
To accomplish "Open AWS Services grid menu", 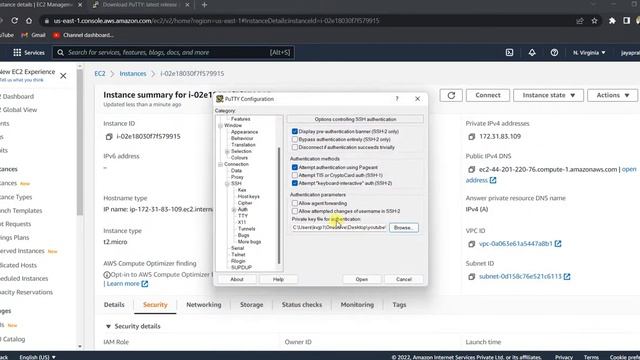I will click(29, 52).
